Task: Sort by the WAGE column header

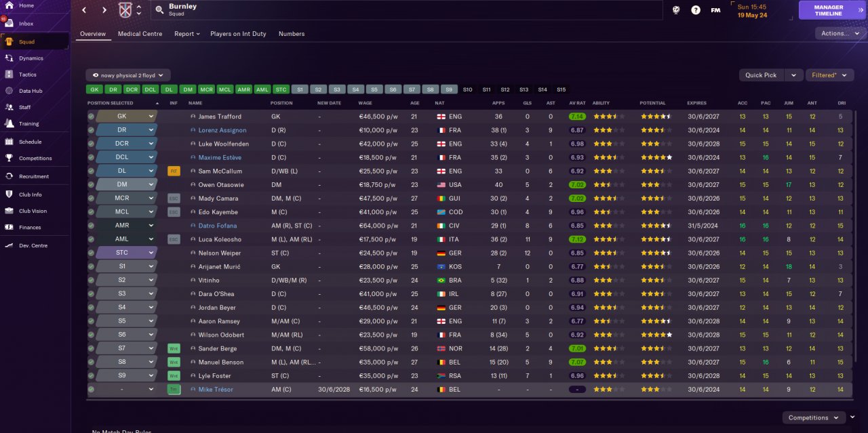Action: (365, 103)
